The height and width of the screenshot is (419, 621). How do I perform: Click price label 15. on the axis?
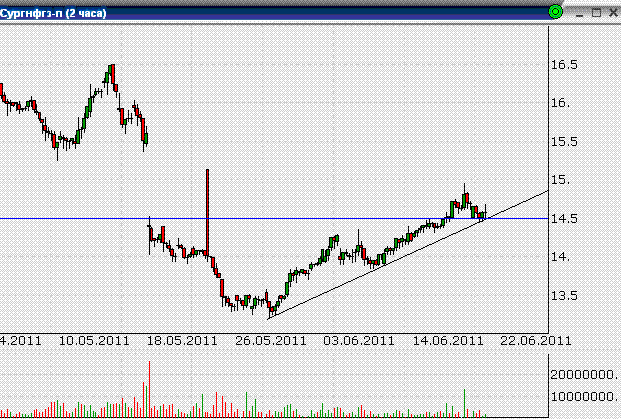[560, 180]
